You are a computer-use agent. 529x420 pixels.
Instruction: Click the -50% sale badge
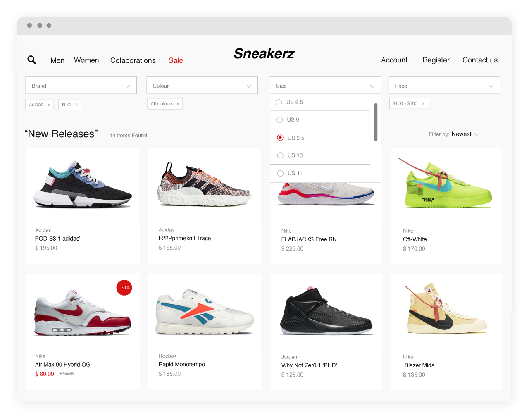[124, 288]
